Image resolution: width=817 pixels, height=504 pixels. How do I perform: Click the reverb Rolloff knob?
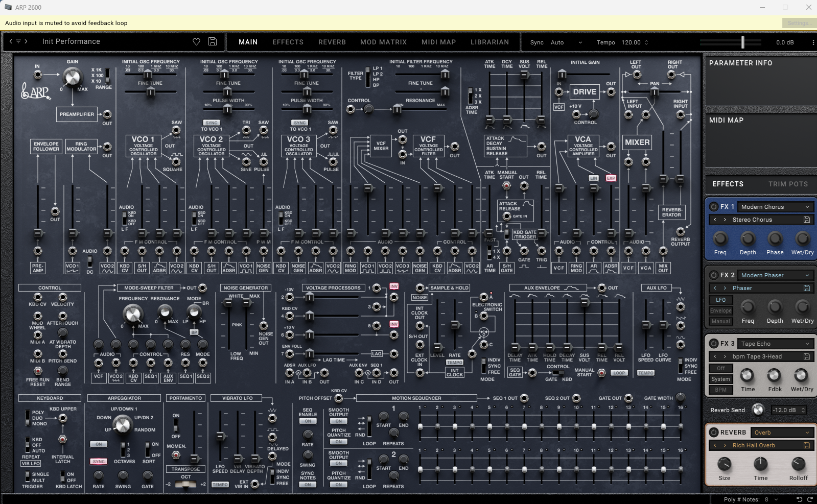(x=798, y=464)
